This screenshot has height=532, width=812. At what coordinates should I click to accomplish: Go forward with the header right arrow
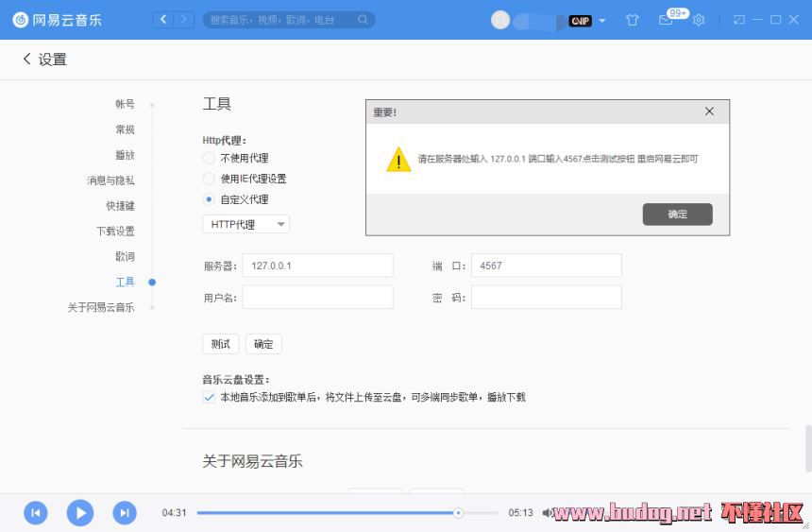pyautogui.click(x=183, y=20)
